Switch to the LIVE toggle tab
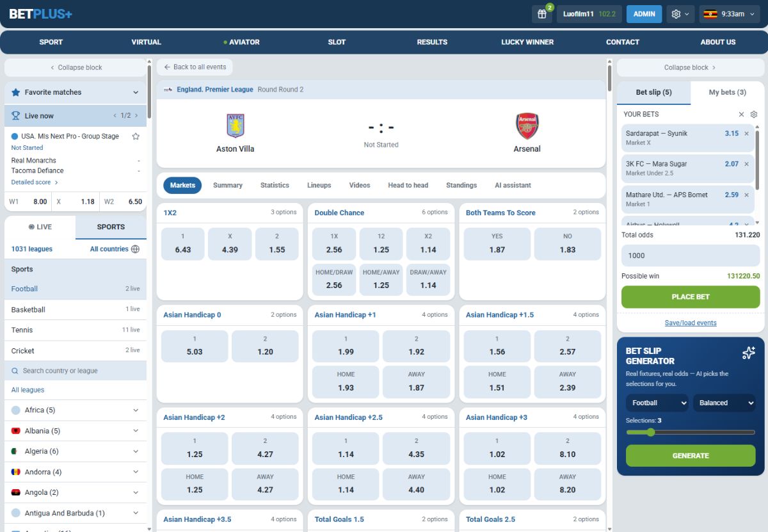 pyautogui.click(x=40, y=227)
